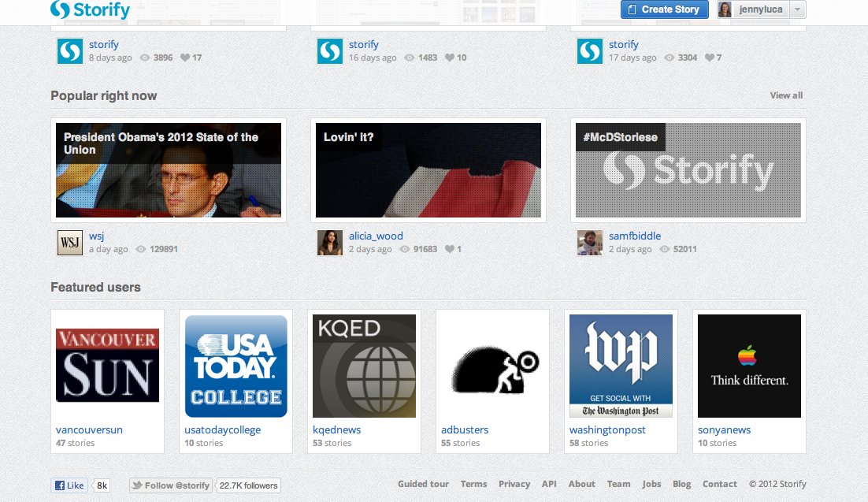Open alicia_wood's profile picture
The height and width of the screenshot is (502, 868).
point(329,243)
